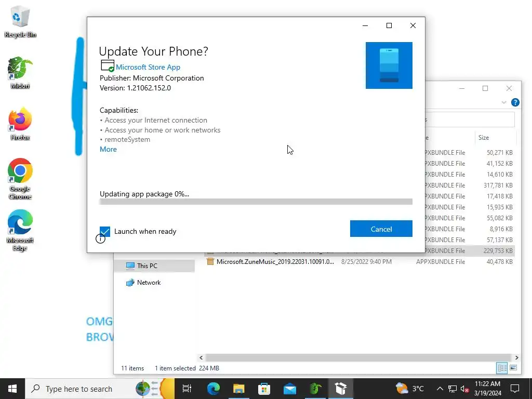
Task: Open Microsoft Store from taskbar
Action: click(264, 389)
